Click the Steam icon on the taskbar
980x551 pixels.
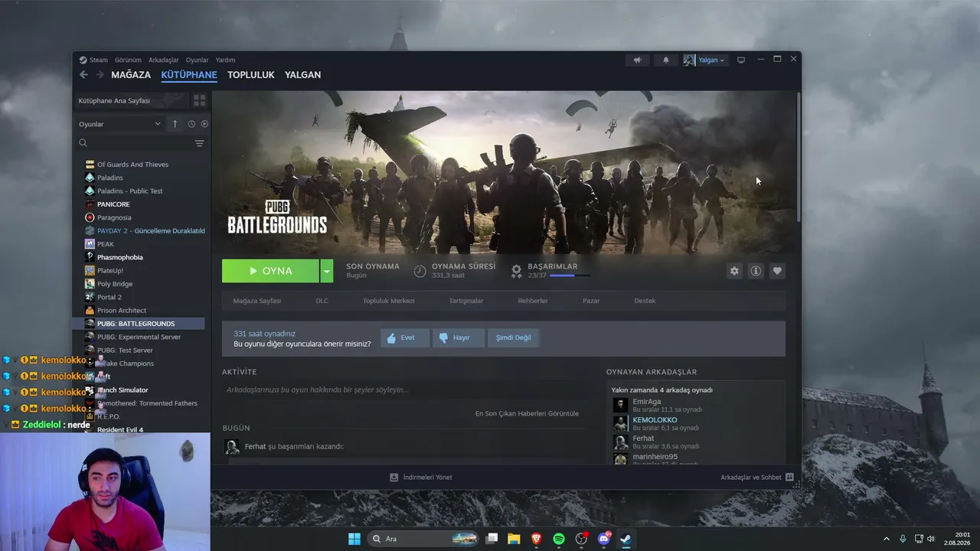pyautogui.click(x=626, y=539)
